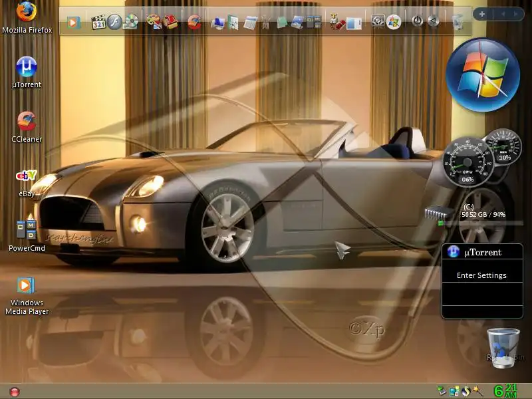
Task: Click the Media Player Classic 321 dock icon
Action: (x=98, y=23)
